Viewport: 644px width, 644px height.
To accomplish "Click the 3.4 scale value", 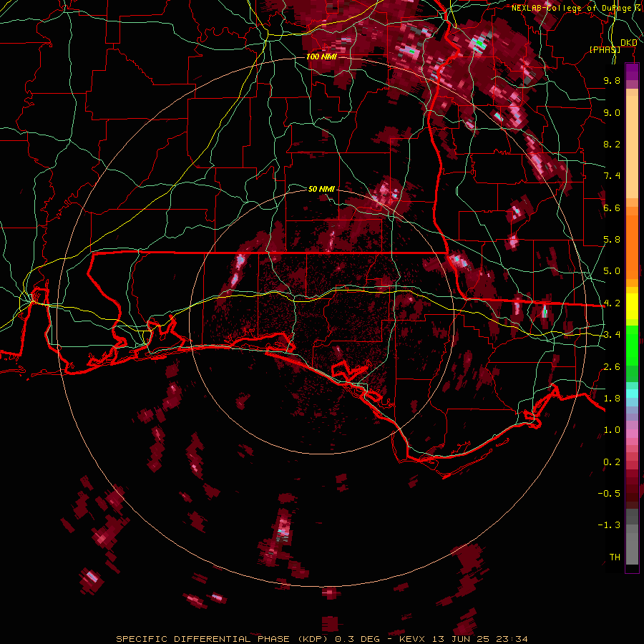I will point(612,335).
